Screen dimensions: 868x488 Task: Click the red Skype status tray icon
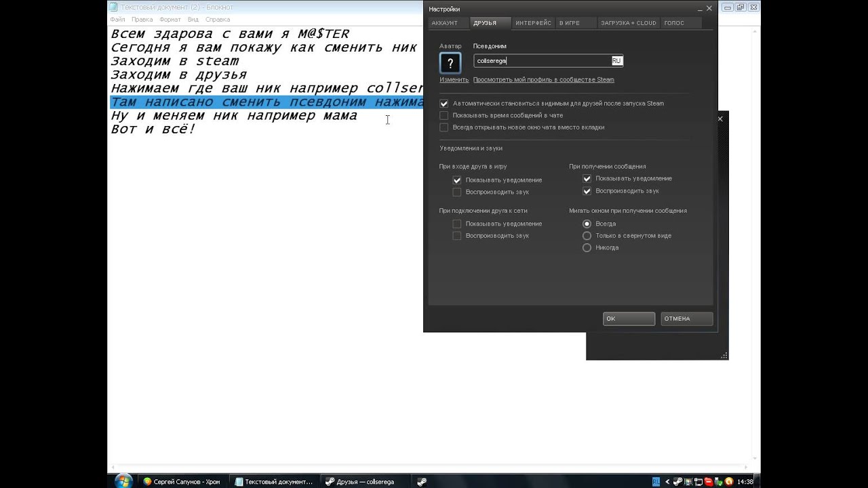[709, 482]
